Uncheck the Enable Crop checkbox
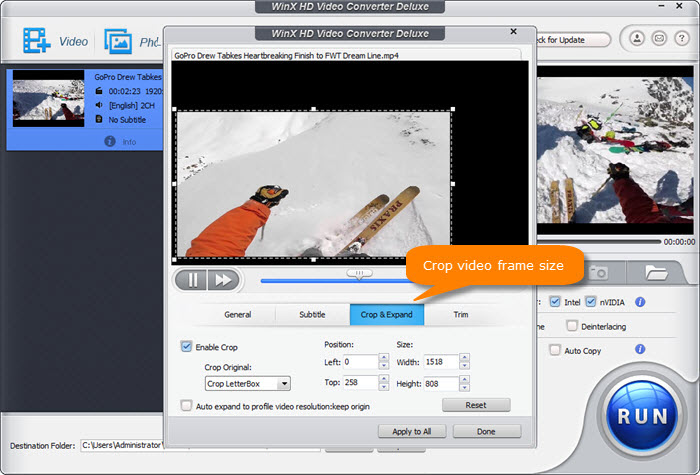The width and height of the screenshot is (700, 475). coord(187,346)
